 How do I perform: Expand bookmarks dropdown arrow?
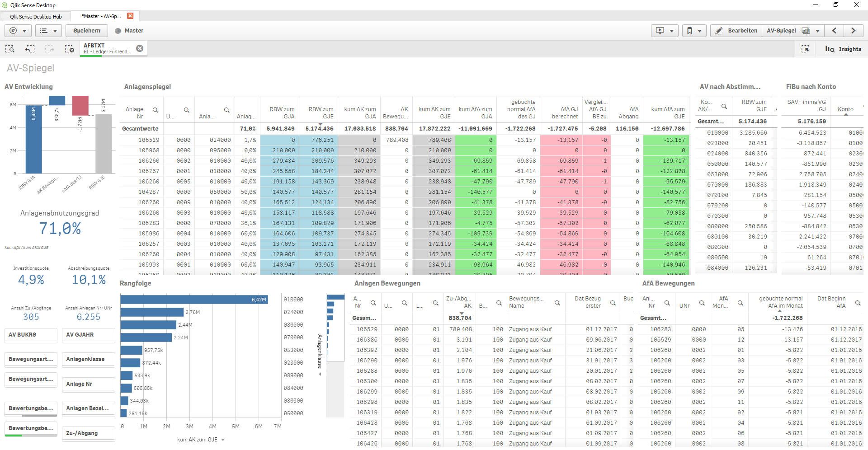[699, 31]
